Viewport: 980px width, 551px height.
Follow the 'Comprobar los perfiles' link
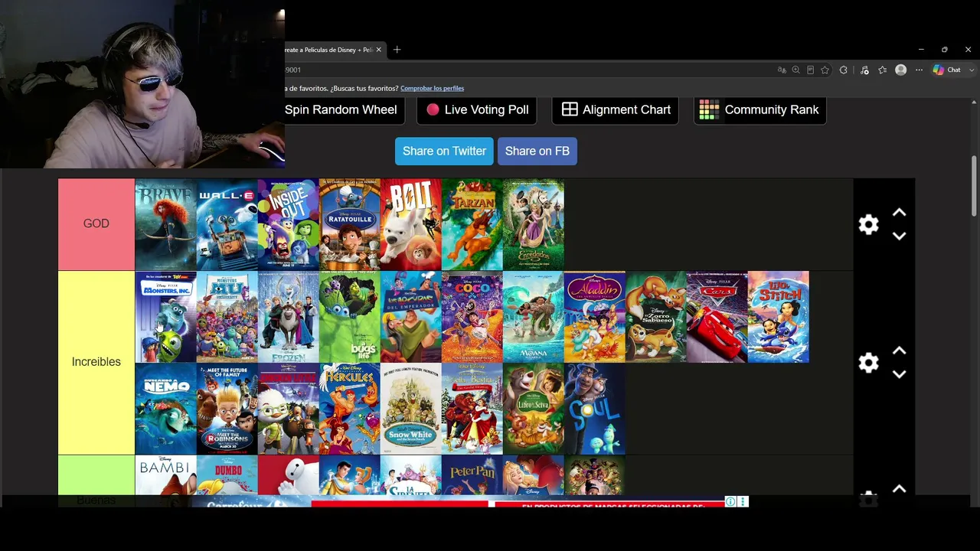coord(432,88)
